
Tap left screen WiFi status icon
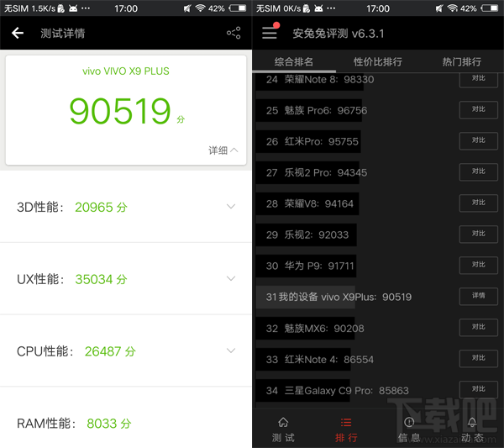coord(200,8)
